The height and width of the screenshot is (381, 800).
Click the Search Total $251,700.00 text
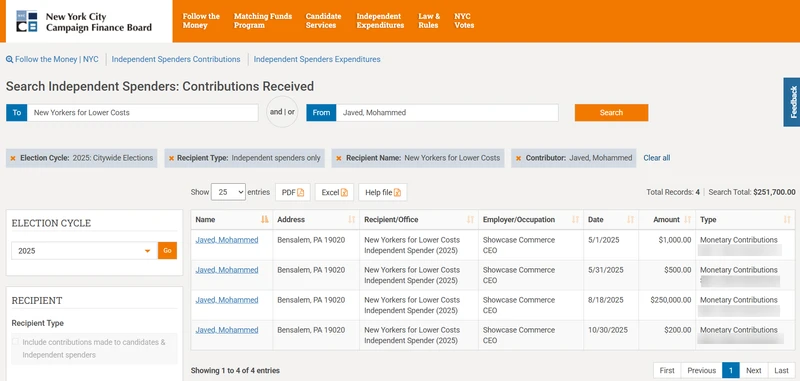[752, 192]
